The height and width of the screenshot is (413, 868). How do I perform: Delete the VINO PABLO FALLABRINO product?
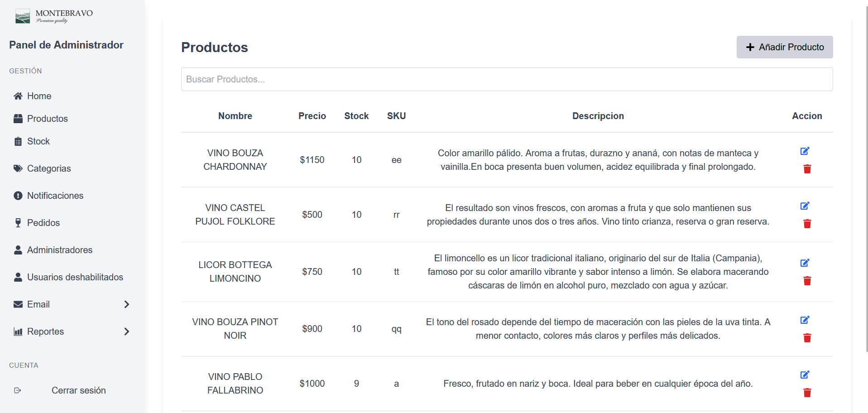[807, 393]
